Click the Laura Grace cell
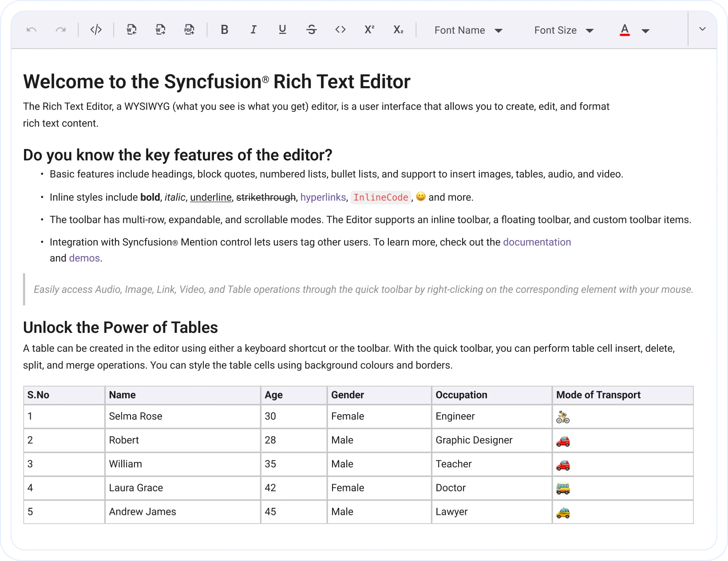This screenshot has width=728, height=561. pos(182,488)
